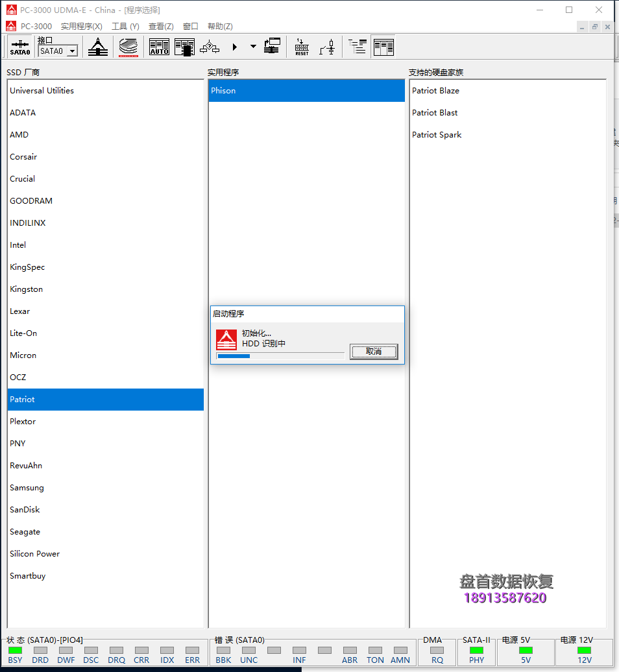Click the initialization progress bar
The height and width of the screenshot is (672, 619).
coord(280,355)
